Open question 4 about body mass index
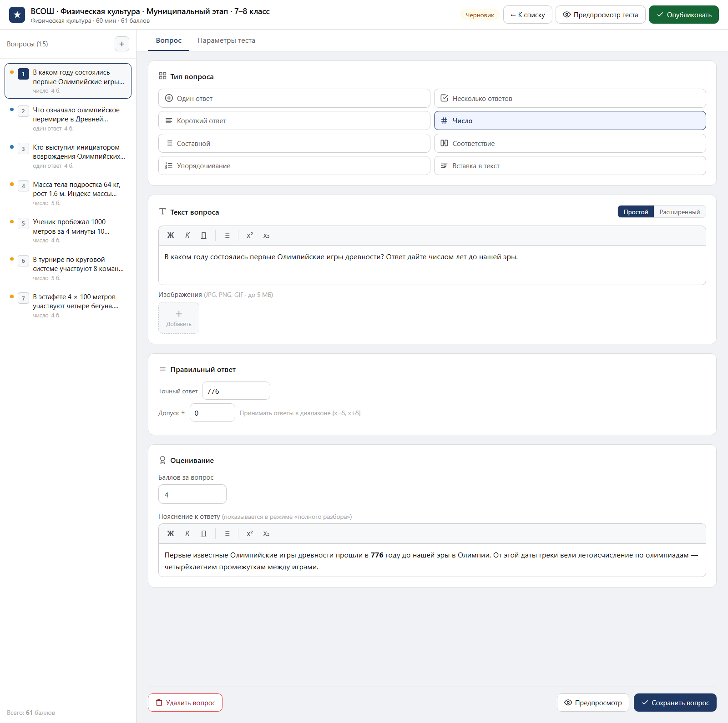Viewport: 728px width, 723px height. (68, 193)
